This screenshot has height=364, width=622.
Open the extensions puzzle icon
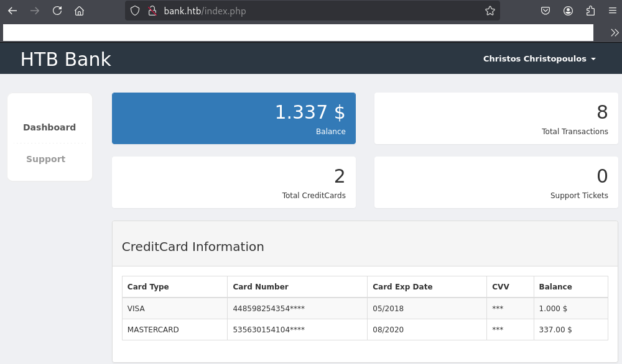(x=590, y=11)
